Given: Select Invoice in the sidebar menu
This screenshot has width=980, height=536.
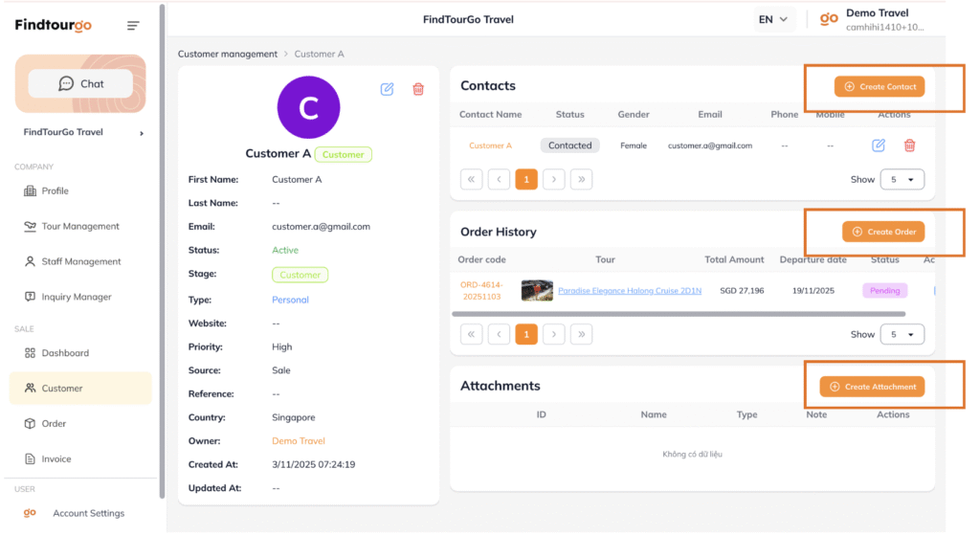Looking at the screenshot, I should pyautogui.click(x=56, y=459).
